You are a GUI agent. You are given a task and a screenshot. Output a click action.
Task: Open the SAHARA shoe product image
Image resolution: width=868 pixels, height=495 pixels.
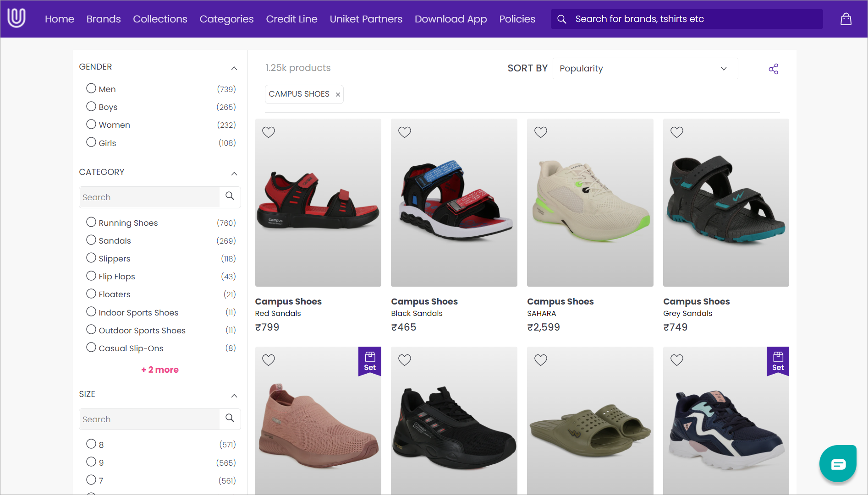click(590, 203)
